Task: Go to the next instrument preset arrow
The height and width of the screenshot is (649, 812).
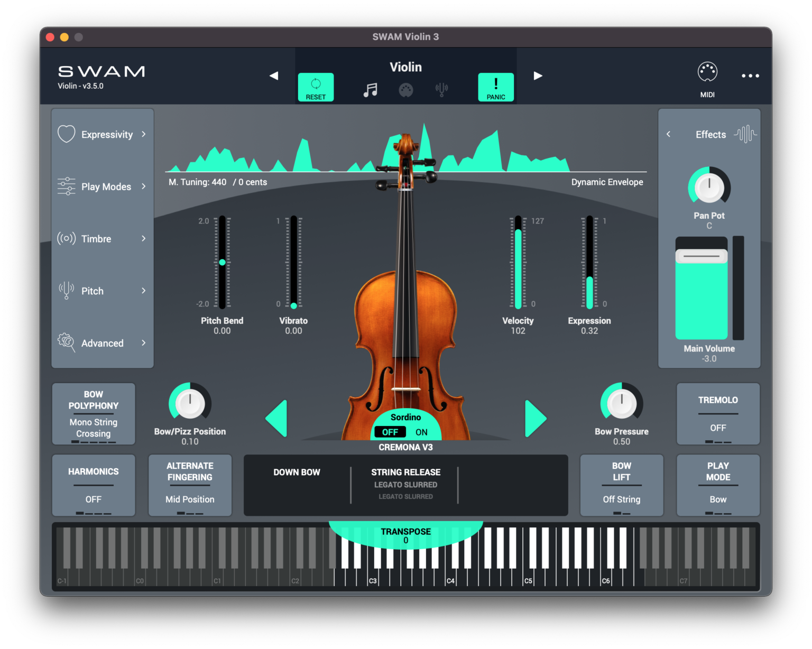Action: (538, 76)
